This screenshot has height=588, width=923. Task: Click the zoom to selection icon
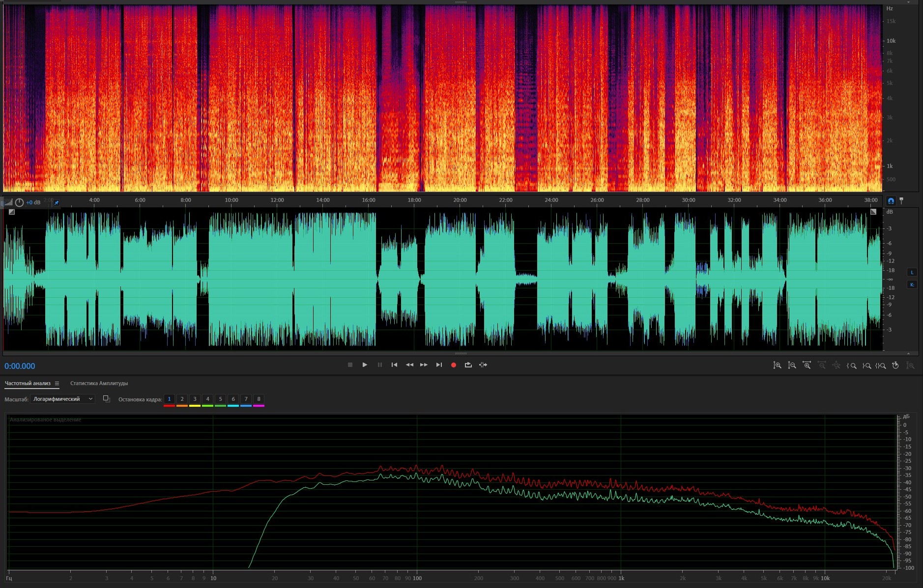point(881,365)
